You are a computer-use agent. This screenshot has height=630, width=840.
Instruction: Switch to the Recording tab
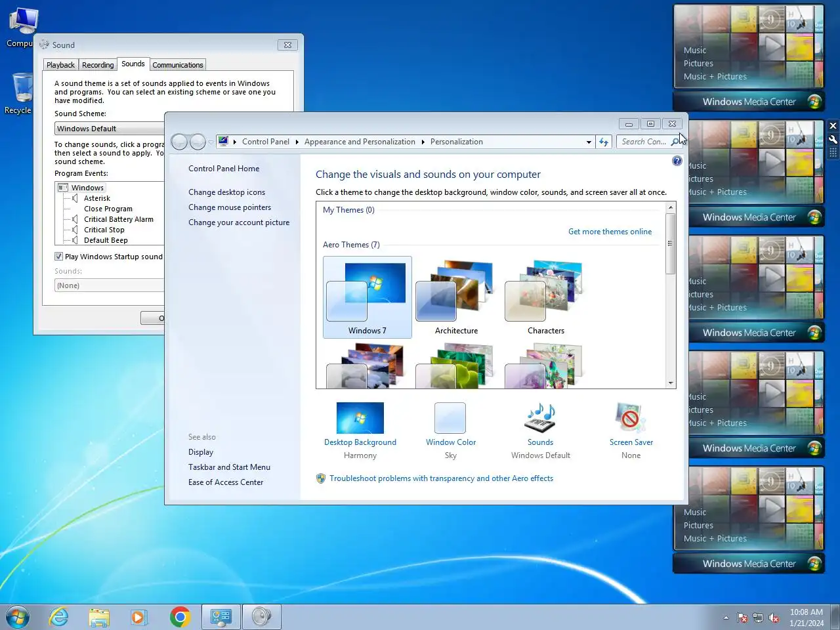click(98, 65)
